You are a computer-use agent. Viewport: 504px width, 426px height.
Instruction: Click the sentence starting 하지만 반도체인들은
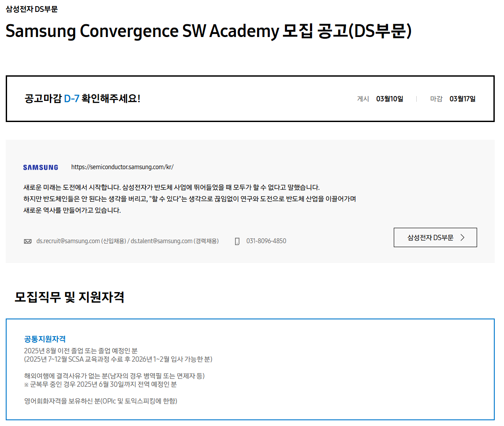click(190, 199)
